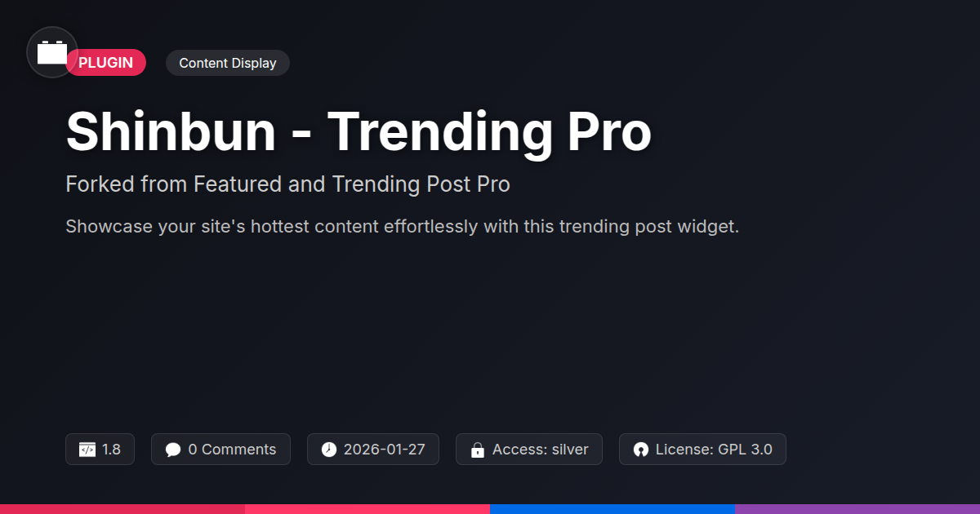This screenshot has width=980, height=514.
Task: Click the open source license icon
Action: pyautogui.click(x=641, y=450)
